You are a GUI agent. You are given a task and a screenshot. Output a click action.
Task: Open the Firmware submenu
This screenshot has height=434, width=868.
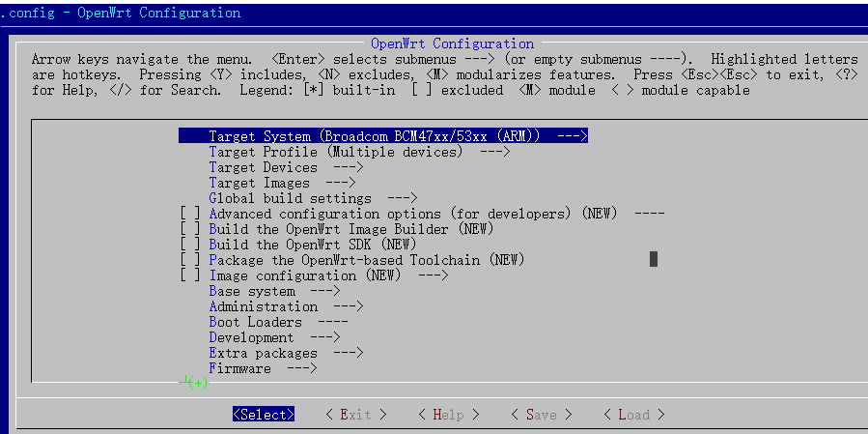click(x=263, y=368)
